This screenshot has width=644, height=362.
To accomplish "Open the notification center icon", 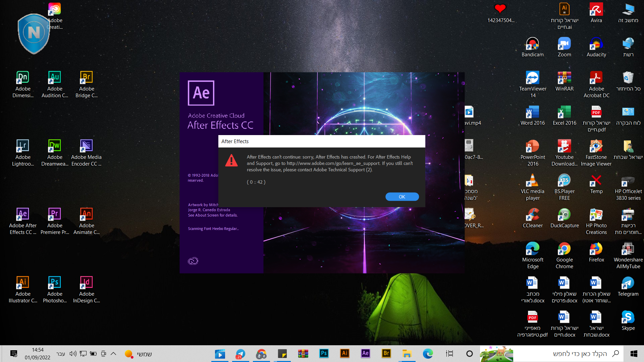I will tap(14, 354).
